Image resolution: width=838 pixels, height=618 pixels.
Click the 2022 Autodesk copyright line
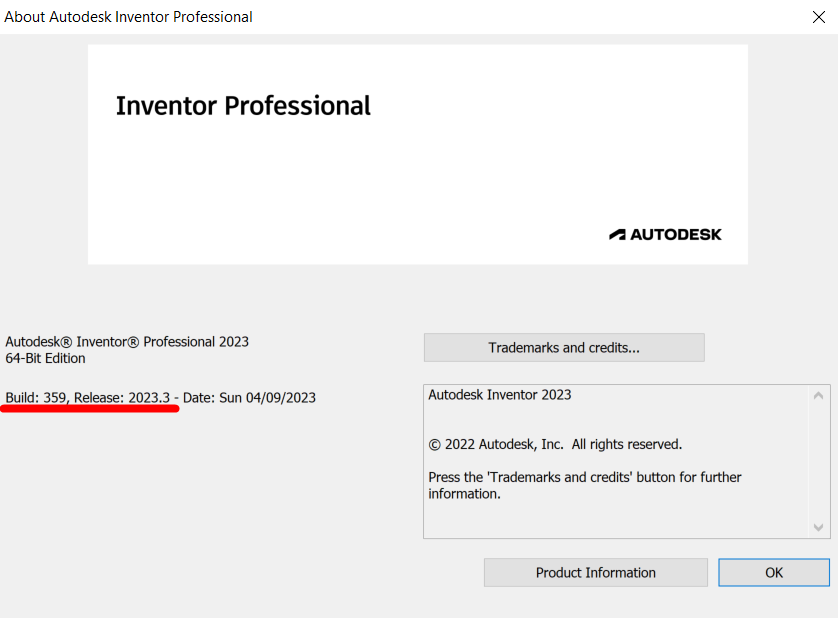click(x=555, y=444)
